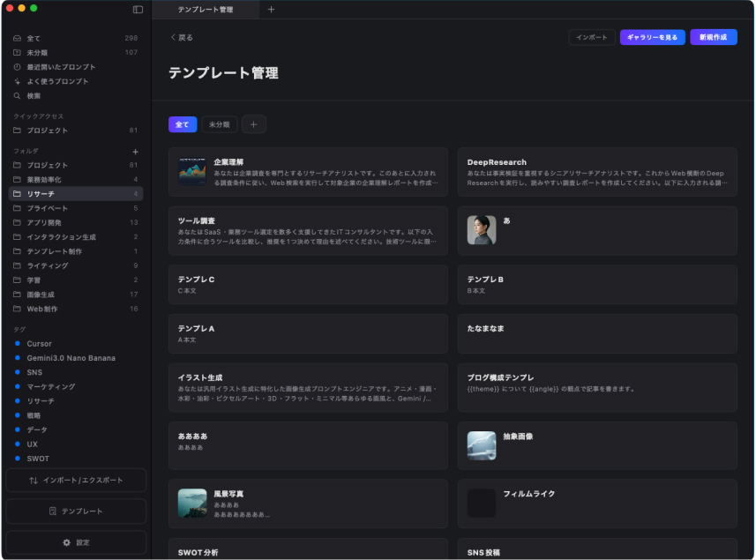
Task: Click the dark フィルムライク template thumbnail
Action: click(x=482, y=504)
